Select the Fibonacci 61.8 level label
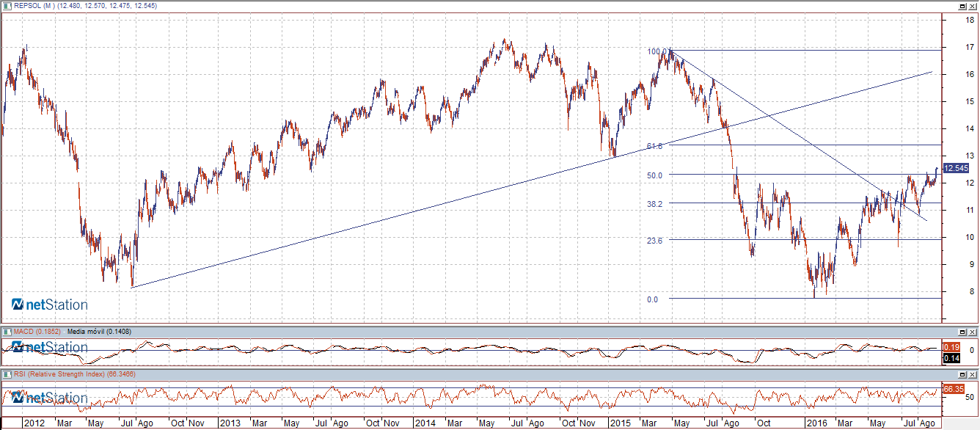Screen dimensions: 980x430 click(x=654, y=146)
